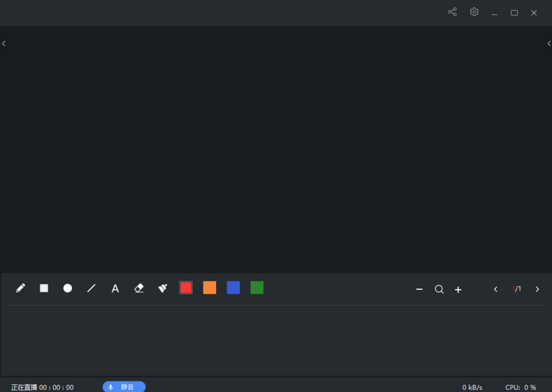
Task: Open settings via the gear icon
Action: point(474,12)
